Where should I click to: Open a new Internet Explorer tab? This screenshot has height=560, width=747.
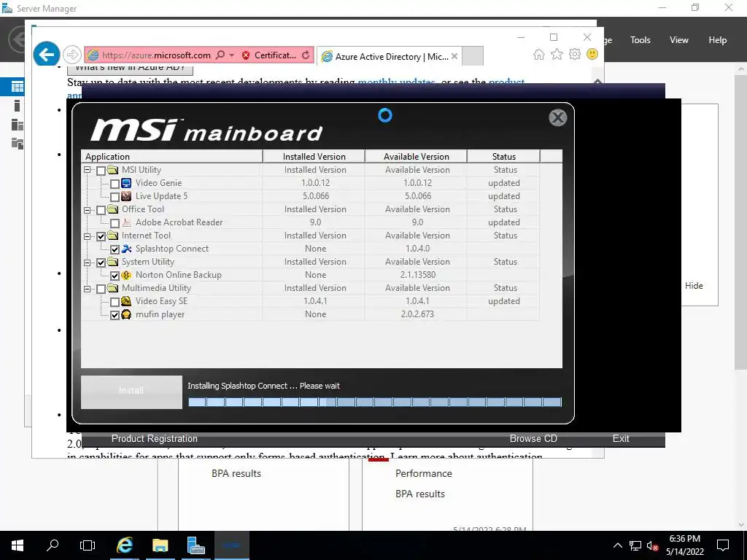click(x=473, y=56)
